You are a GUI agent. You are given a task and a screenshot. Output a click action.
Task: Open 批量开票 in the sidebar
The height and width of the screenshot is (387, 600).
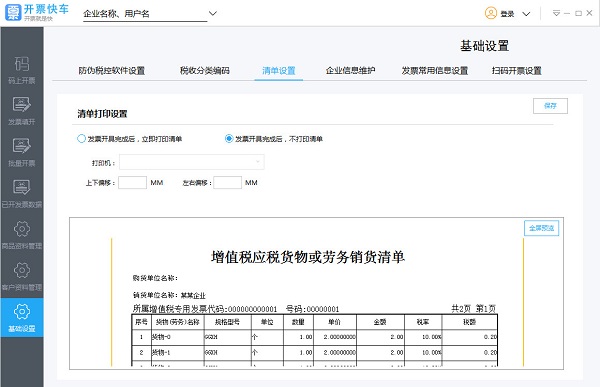tap(22, 152)
